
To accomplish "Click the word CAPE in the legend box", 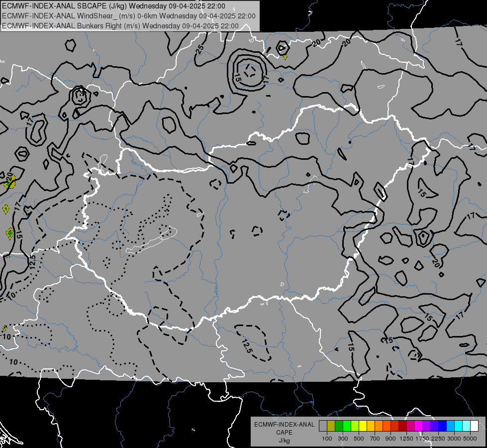I will [284, 433].
